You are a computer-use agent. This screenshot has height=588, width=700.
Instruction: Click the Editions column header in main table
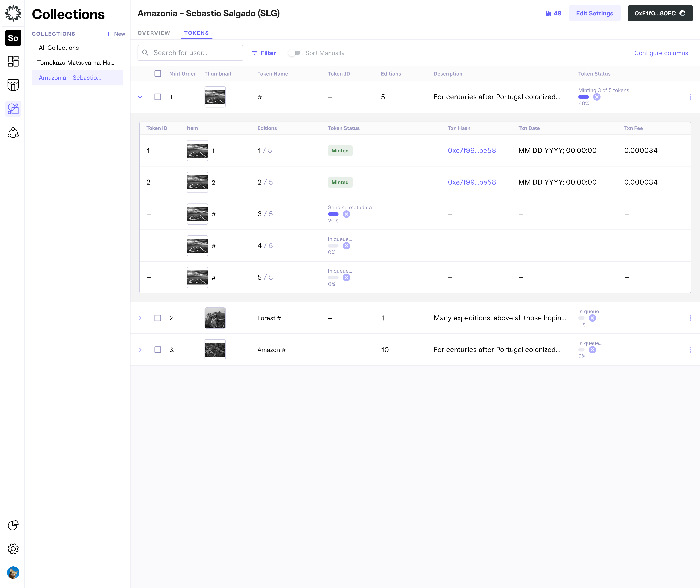pyautogui.click(x=391, y=74)
